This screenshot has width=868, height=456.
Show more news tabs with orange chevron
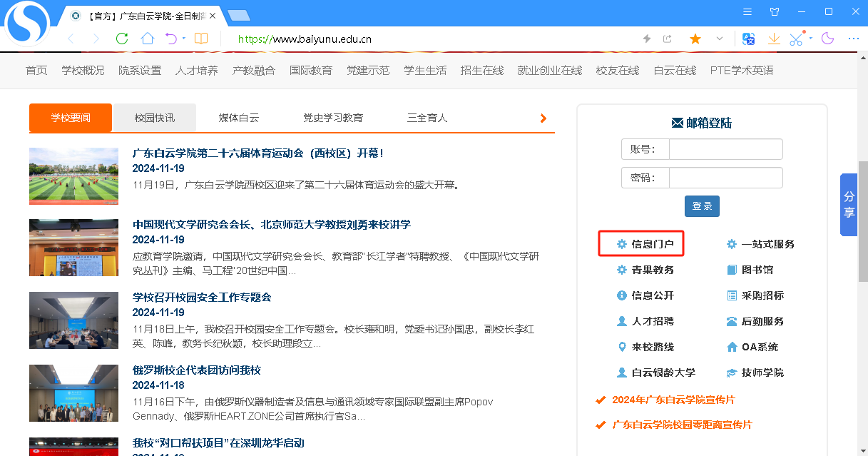pos(543,118)
